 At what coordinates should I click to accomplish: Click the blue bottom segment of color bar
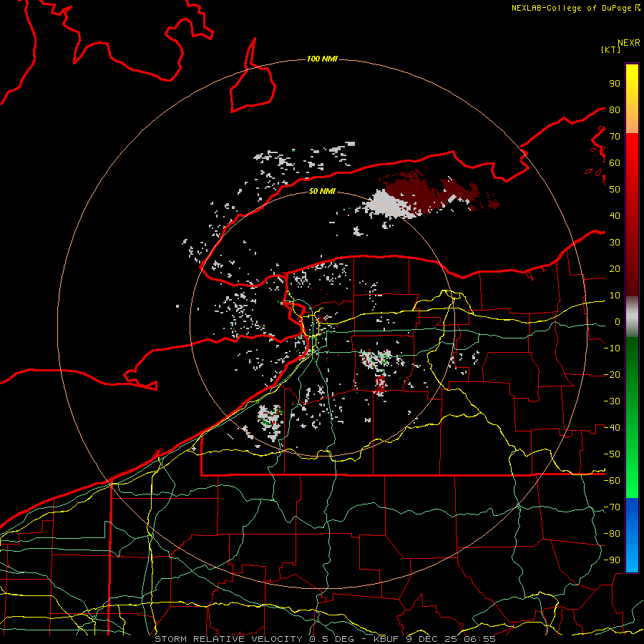click(632, 535)
